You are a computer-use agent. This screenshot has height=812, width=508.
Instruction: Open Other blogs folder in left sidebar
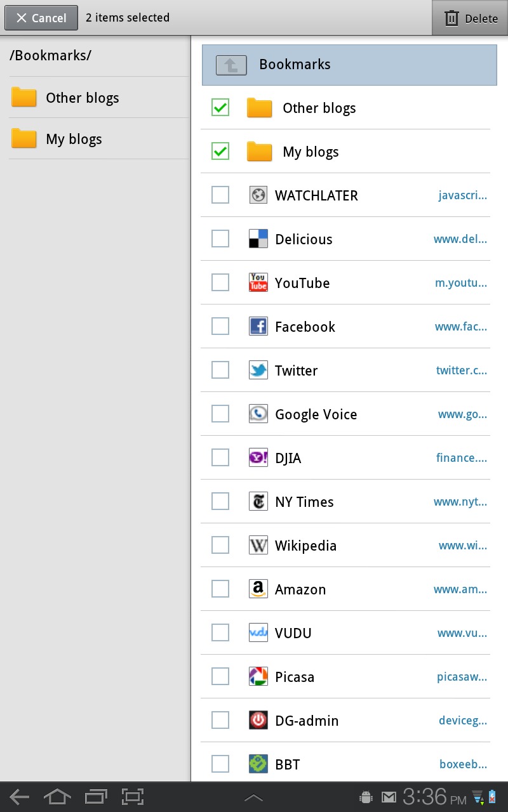pos(83,98)
